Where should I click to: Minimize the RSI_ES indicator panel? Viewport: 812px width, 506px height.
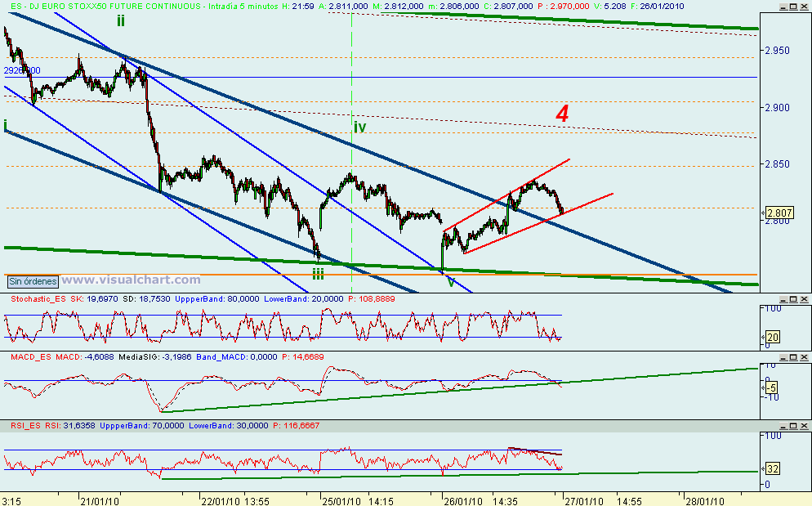point(783,424)
